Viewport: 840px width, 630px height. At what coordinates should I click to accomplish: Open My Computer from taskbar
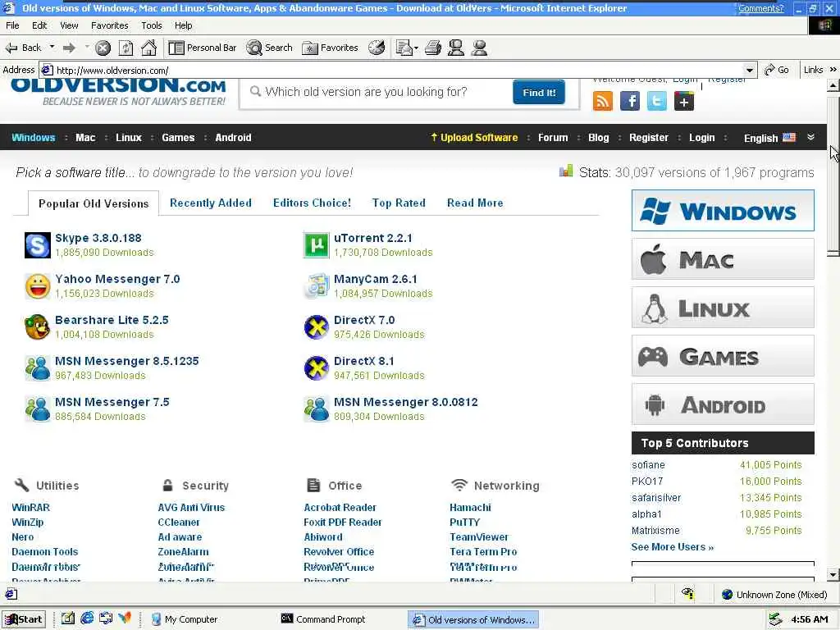click(x=185, y=619)
